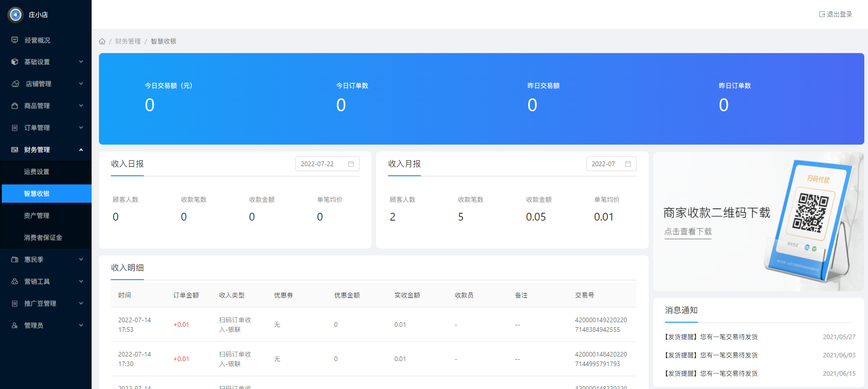Viewport: 868px width, 389px height.
Task: Click the 消息通知 heading
Action: tap(681, 310)
